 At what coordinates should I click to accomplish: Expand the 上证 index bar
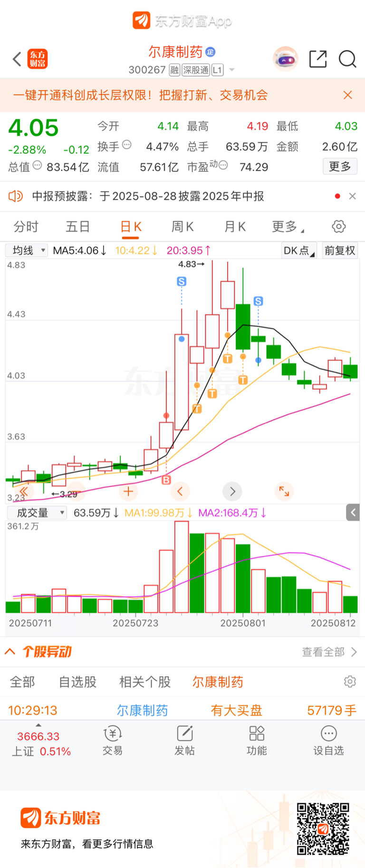[39, 725]
